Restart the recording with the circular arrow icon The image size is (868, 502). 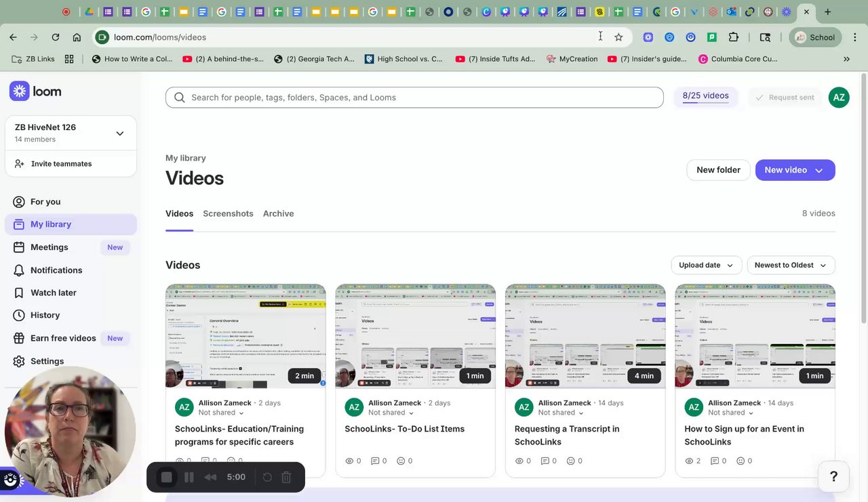[267, 477]
